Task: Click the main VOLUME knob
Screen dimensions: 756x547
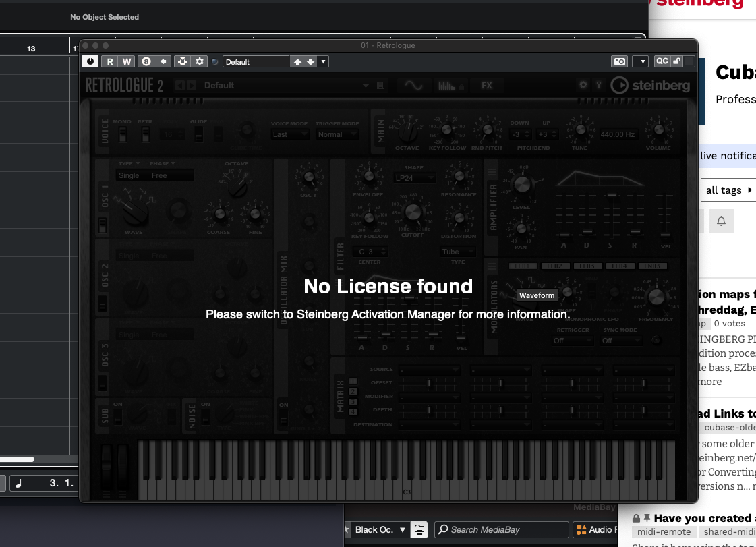Action: [x=659, y=129]
